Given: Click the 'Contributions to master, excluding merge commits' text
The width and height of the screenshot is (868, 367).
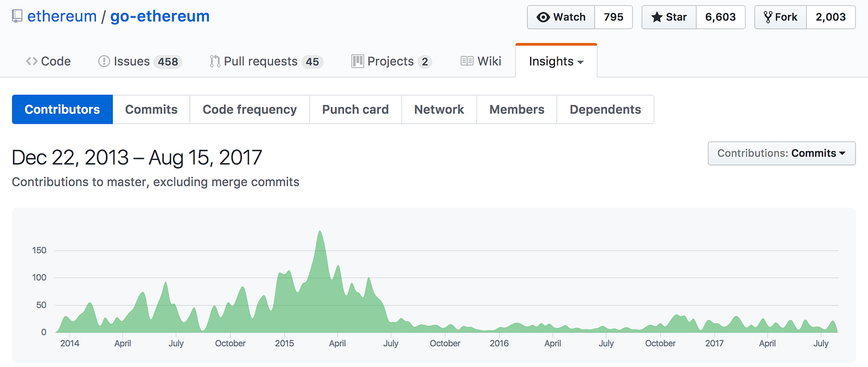Looking at the screenshot, I should (156, 182).
